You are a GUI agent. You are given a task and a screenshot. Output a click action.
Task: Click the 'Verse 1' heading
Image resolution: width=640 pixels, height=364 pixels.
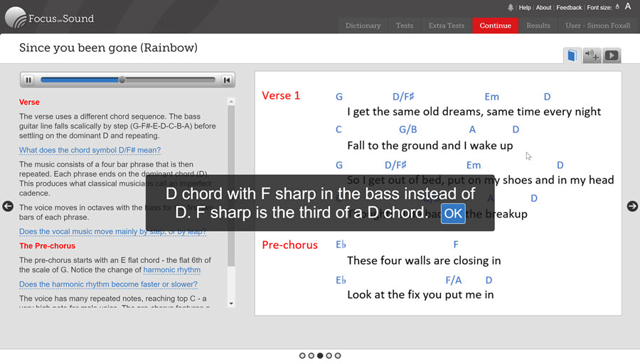(281, 95)
